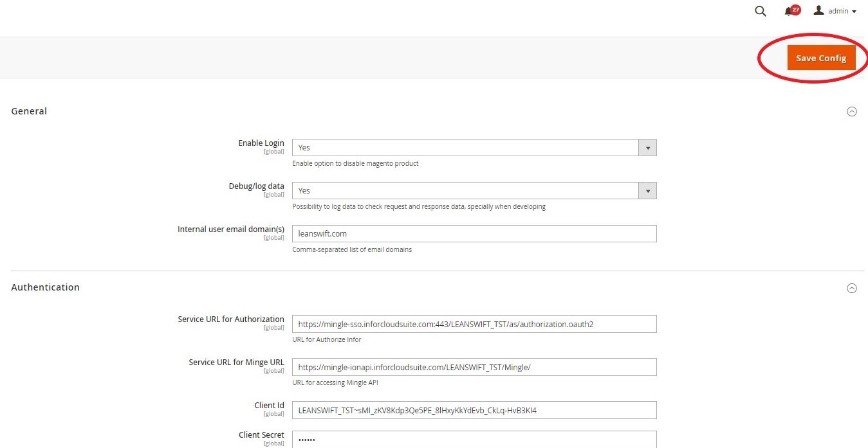Click the notifications bell icon
Screen dimensions: 868x448
[x=788, y=12]
